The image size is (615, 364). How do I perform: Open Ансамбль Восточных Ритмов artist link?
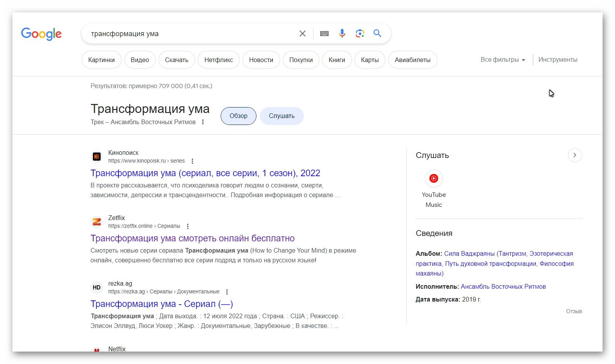pos(503,286)
